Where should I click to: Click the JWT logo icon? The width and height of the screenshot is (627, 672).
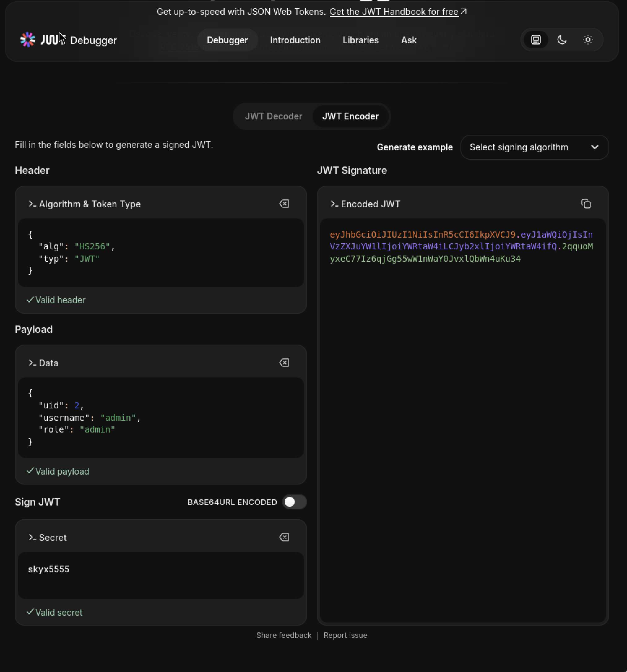coord(28,40)
